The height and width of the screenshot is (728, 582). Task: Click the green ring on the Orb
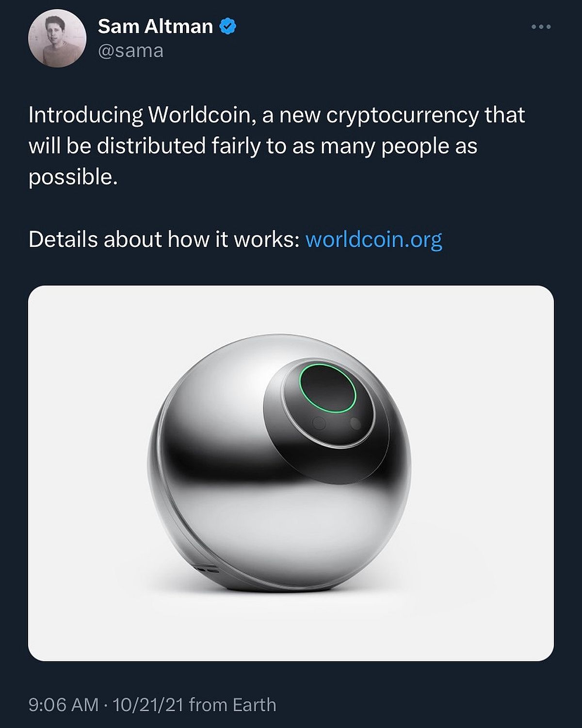pos(328,387)
